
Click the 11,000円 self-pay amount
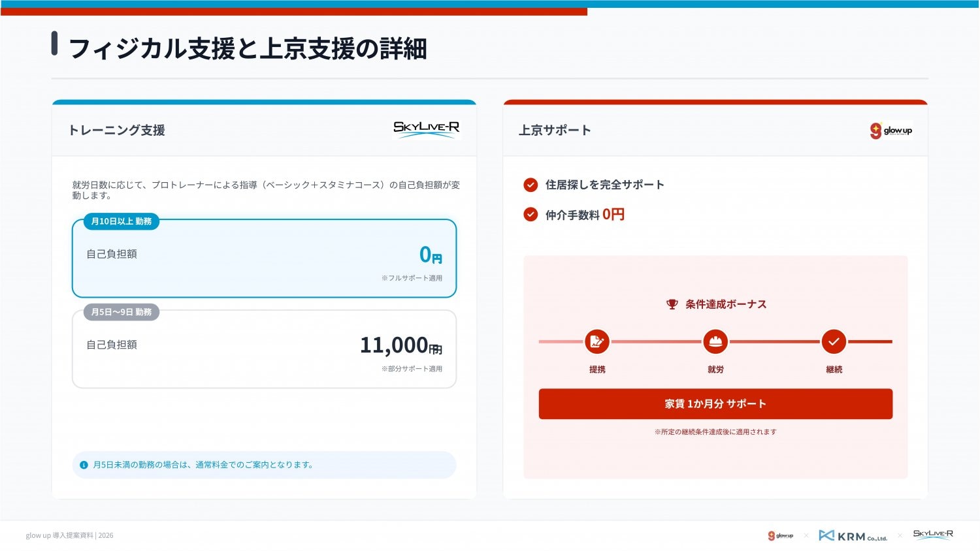tap(400, 345)
